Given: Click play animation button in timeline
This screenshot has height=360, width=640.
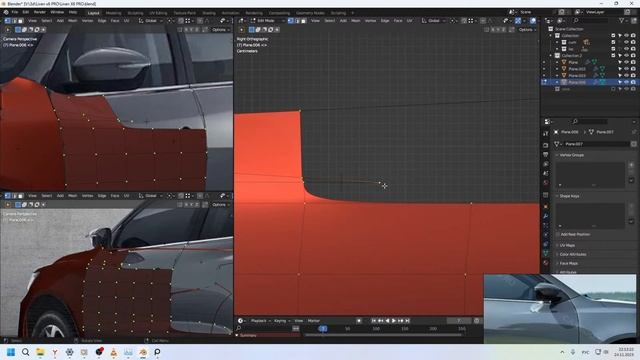Looking at the screenshot, I should tap(394, 321).
